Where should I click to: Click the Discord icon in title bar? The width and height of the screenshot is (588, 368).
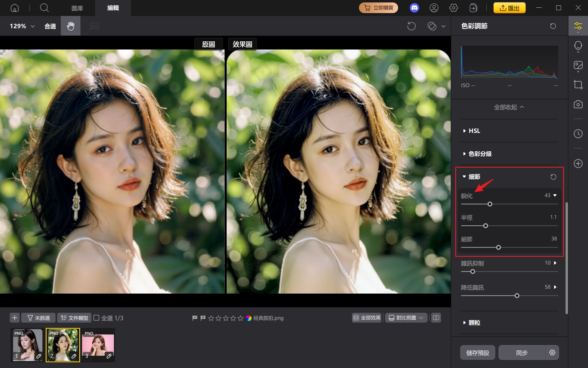point(414,8)
